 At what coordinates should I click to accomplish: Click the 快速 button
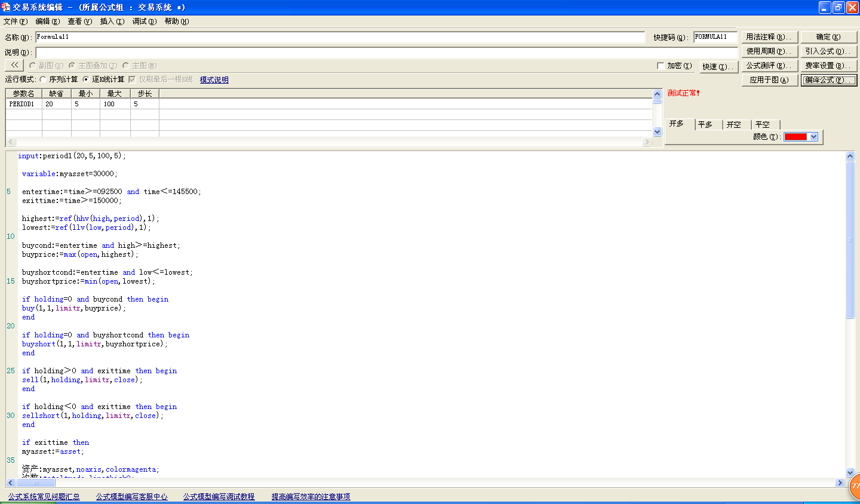718,66
